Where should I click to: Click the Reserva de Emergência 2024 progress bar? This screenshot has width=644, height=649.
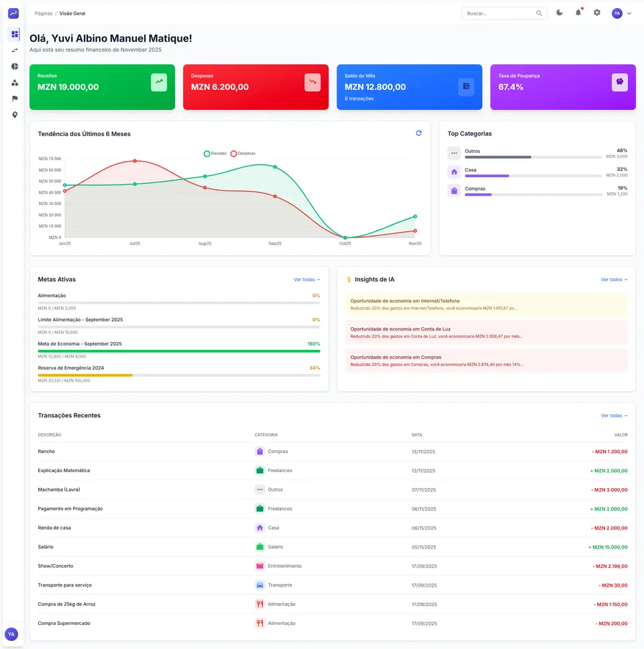coord(179,375)
